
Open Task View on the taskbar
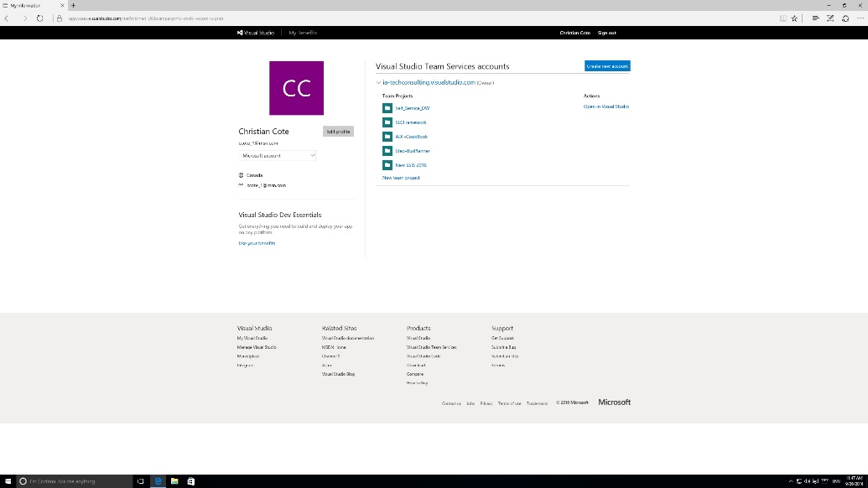pos(141,481)
